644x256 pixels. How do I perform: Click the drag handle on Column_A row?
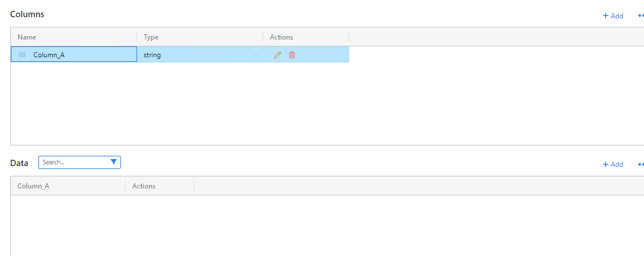pos(22,55)
